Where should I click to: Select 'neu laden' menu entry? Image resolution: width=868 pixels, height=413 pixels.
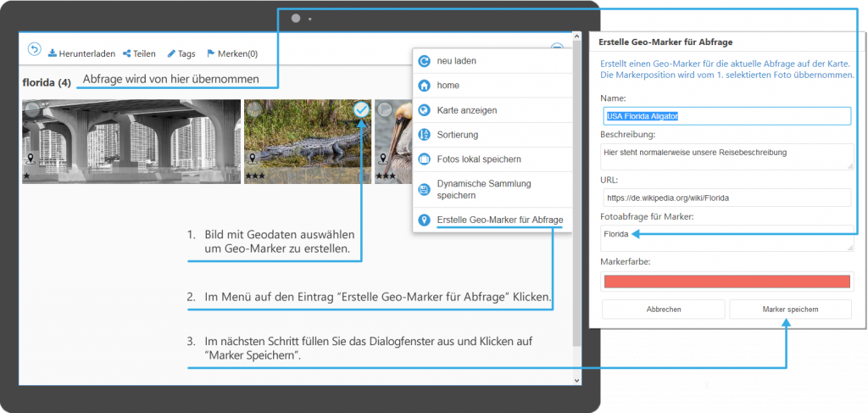click(x=457, y=62)
